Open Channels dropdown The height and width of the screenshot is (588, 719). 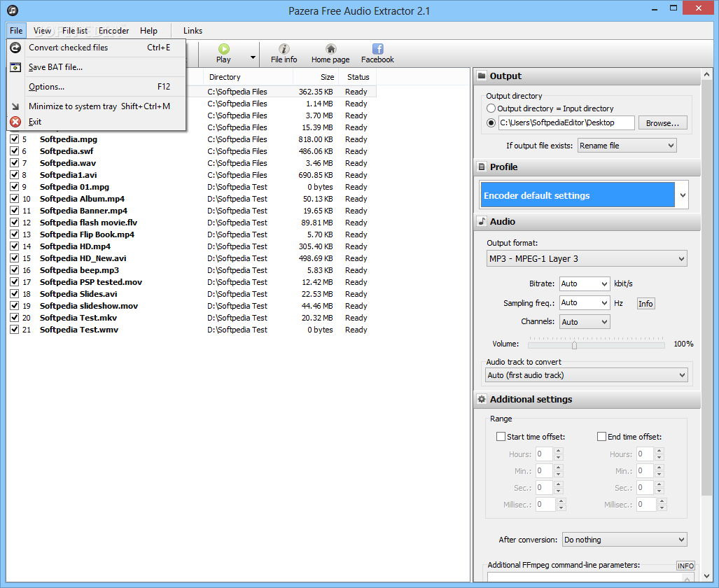[585, 322]
